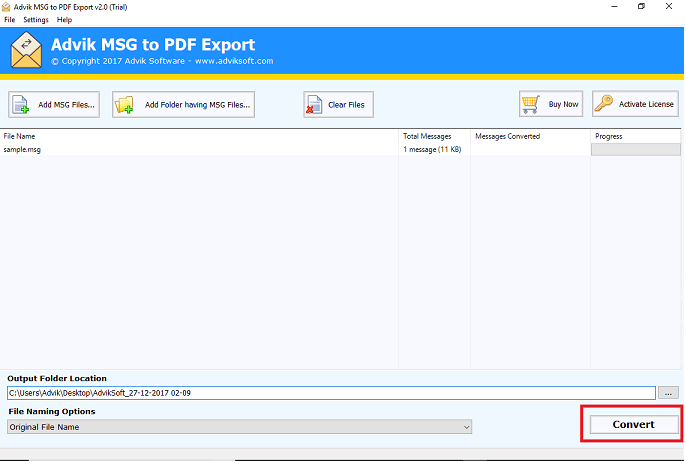
Task: Minimize the Advik window
Action: [614, 7]
